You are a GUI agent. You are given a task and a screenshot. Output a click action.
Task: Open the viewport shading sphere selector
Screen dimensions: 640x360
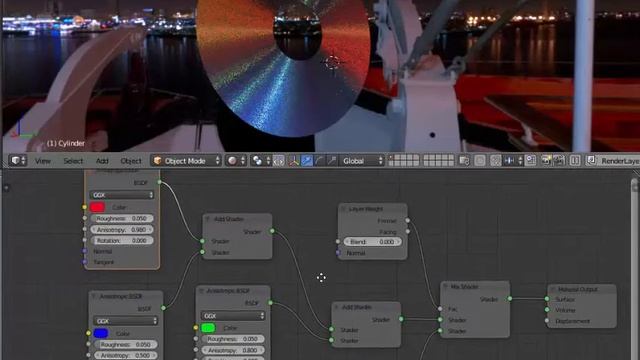tap(236, 160)
